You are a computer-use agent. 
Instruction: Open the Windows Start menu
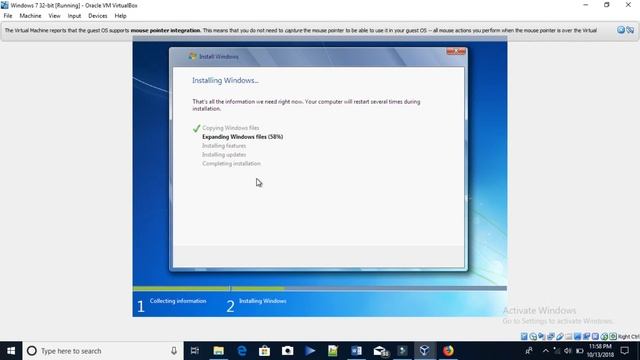(11, 351)
